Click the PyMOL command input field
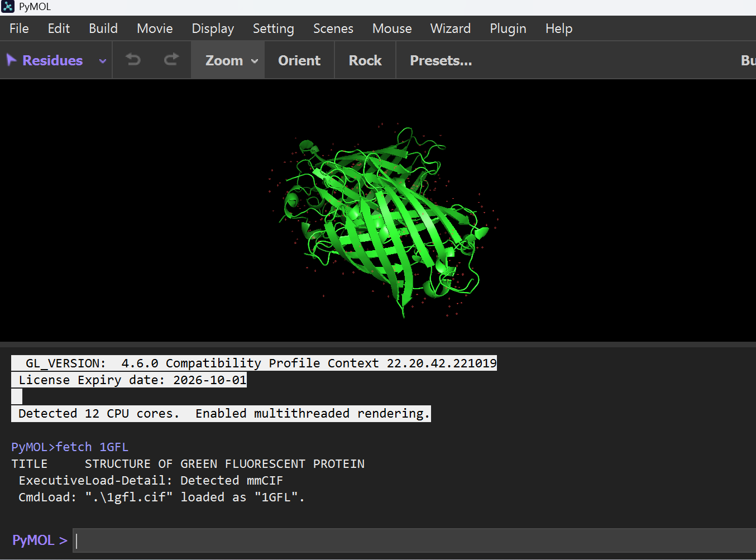Screen dimensions: 756x560 (x=414, y=540)
